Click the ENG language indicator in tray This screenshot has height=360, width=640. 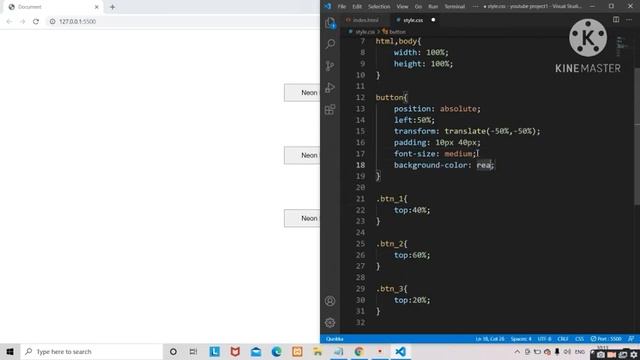click(580, 352)
